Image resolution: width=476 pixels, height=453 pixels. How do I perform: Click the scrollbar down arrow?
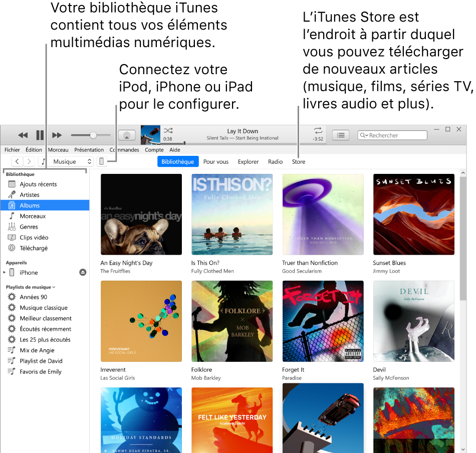[x=462, y=449]
